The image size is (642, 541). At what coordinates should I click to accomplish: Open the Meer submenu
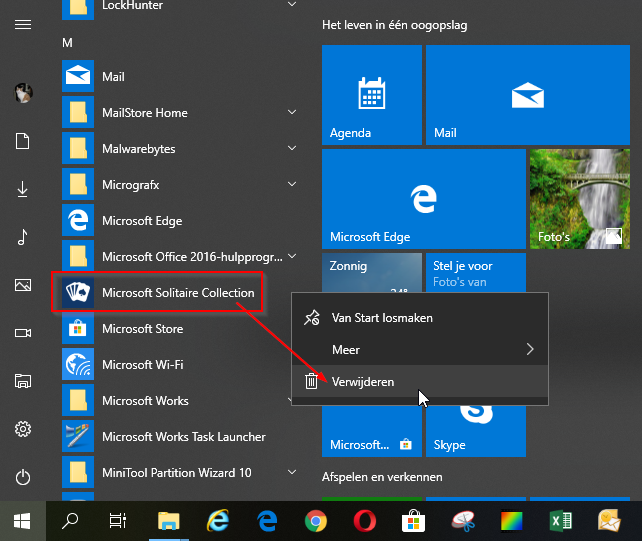(420, 349)
